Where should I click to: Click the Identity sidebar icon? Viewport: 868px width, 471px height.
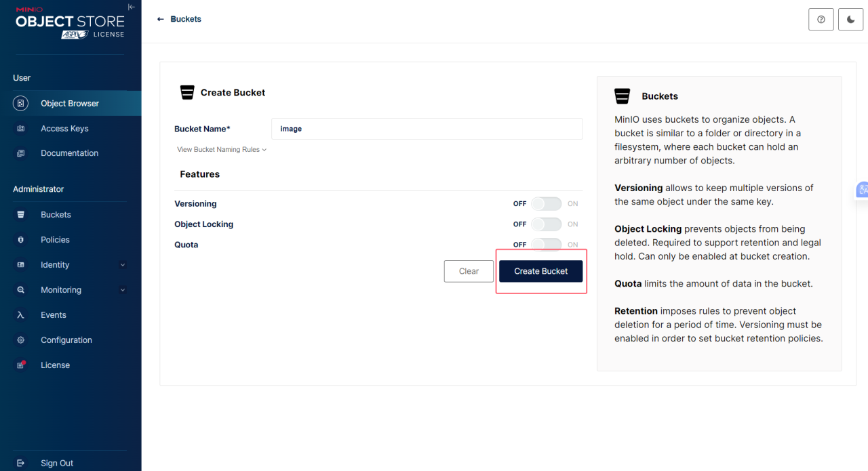(21, 265)
